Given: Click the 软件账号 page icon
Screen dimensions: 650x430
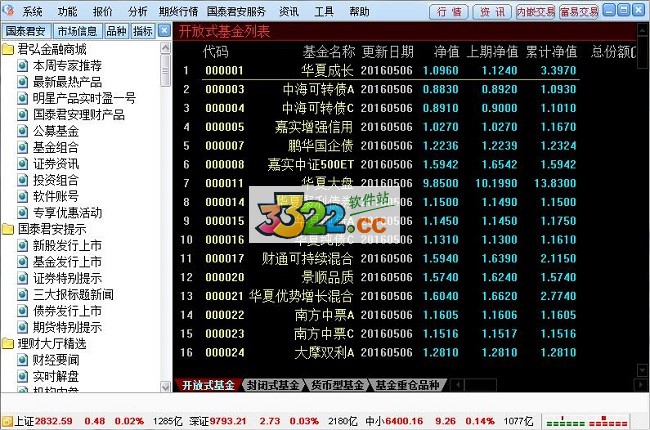Looking at the screenshot, I should pyautogui.click(x=23, y=197).
